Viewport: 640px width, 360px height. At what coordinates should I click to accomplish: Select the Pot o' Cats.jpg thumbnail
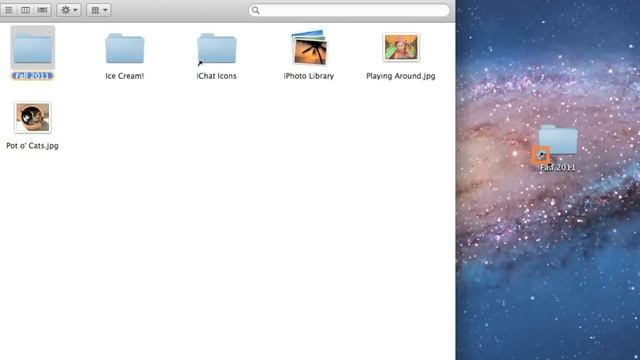pos(33,118)
